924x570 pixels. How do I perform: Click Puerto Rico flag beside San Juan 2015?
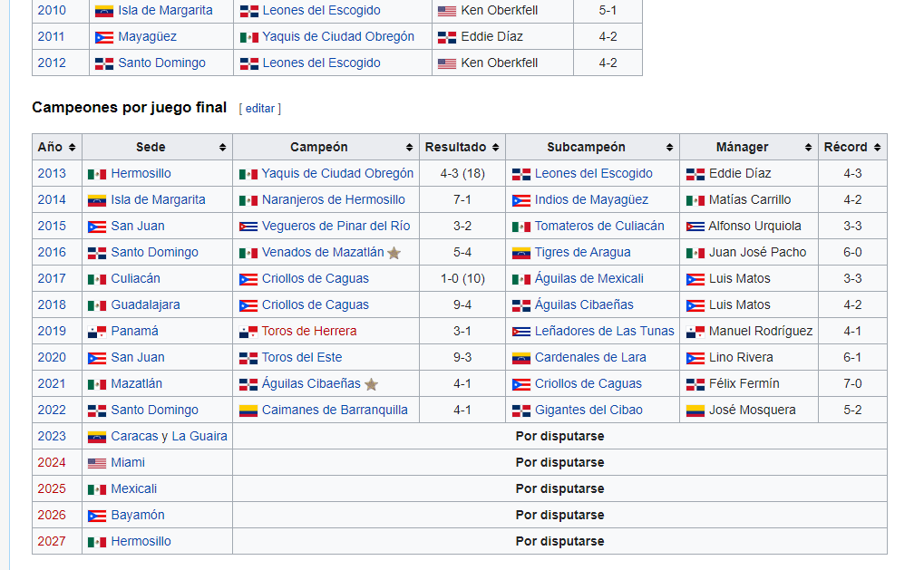click(97, 227)
